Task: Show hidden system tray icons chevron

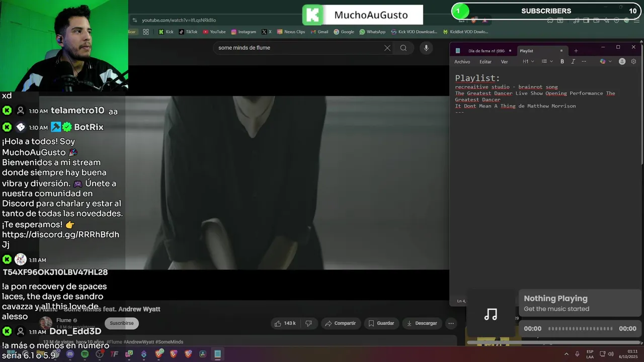Action: [x=566, y=354]
